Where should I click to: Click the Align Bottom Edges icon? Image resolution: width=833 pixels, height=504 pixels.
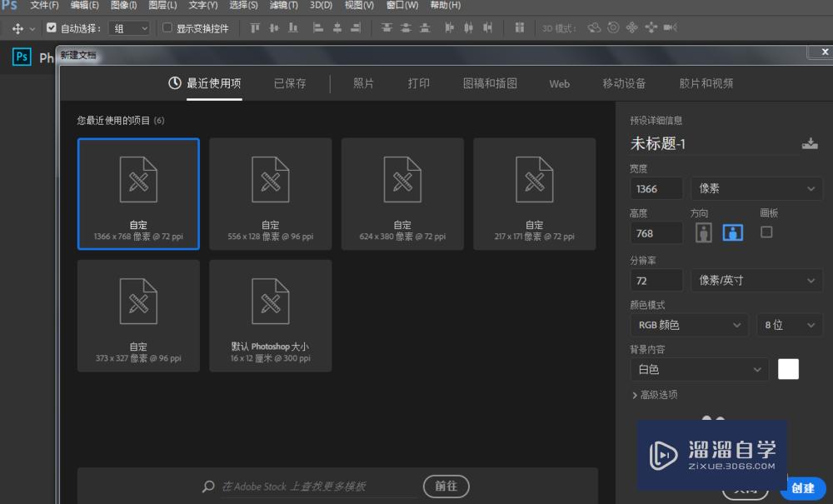coord(293,27)
